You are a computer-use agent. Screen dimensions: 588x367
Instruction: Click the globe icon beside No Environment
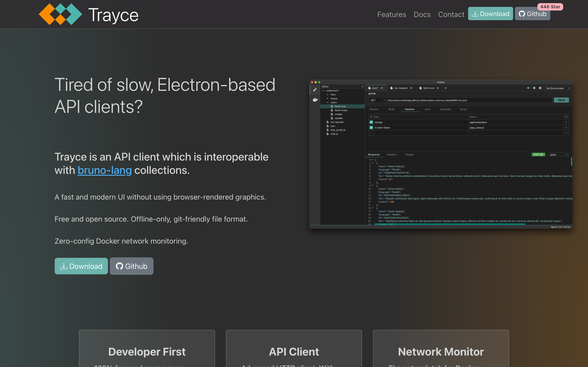[x=540, y=88]
